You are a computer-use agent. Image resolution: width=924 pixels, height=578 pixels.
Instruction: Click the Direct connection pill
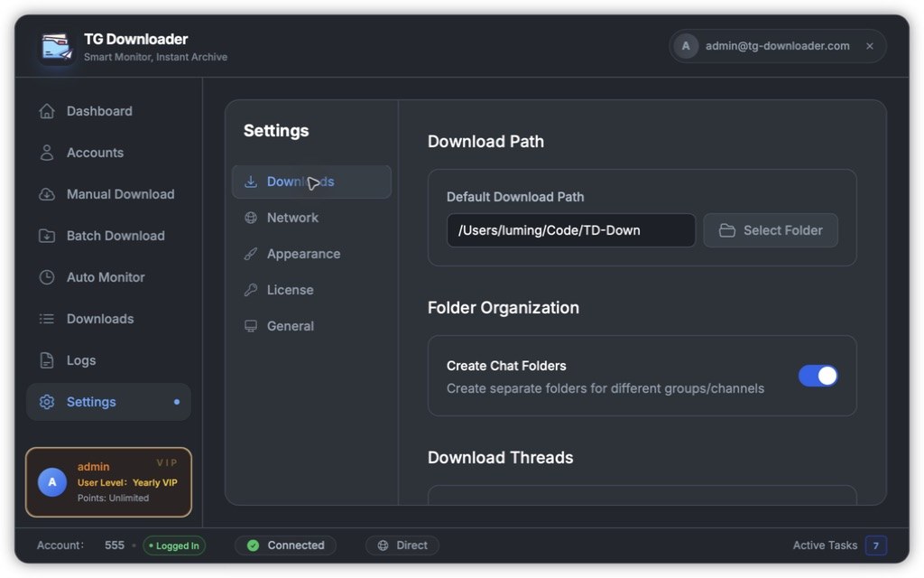[x=402, y=545]
